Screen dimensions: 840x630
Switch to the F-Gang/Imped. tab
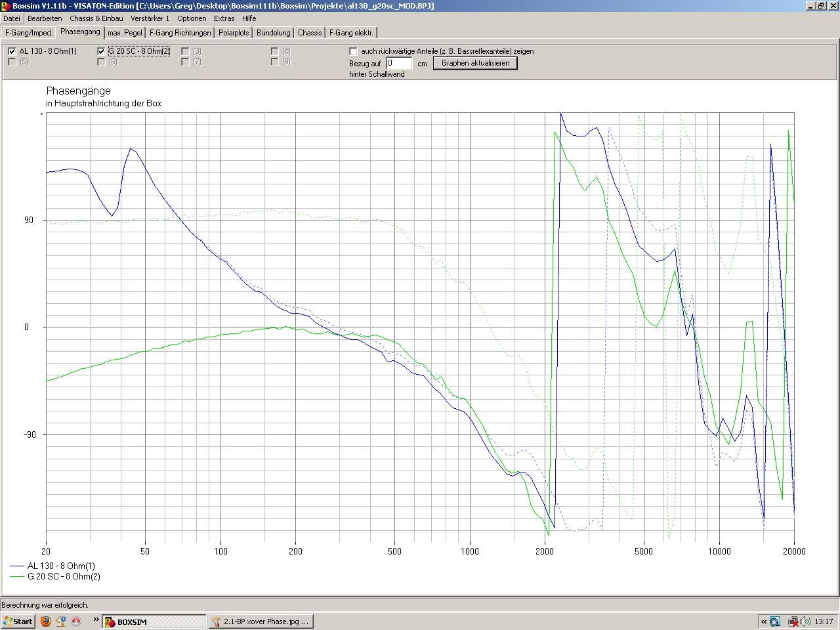pyautogui.click(x=28, y=33)
